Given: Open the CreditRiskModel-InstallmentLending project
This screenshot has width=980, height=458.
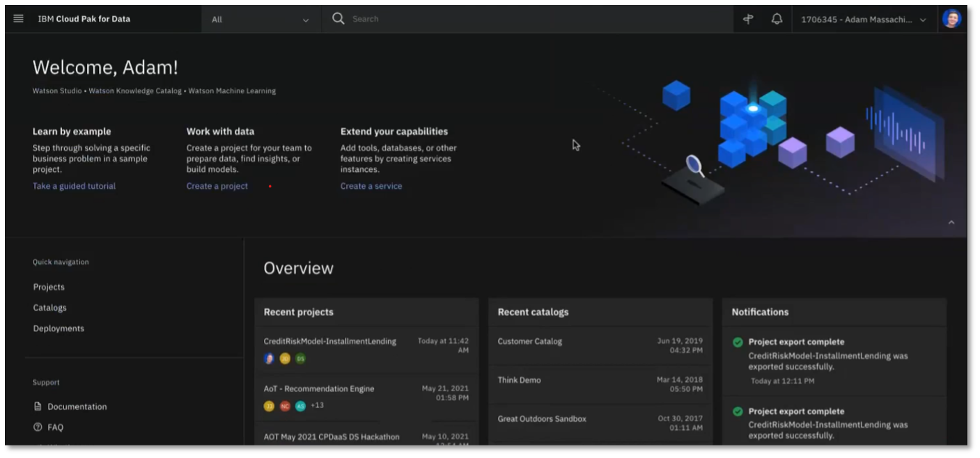Looking at the screenshot, I should click(330, 341).
